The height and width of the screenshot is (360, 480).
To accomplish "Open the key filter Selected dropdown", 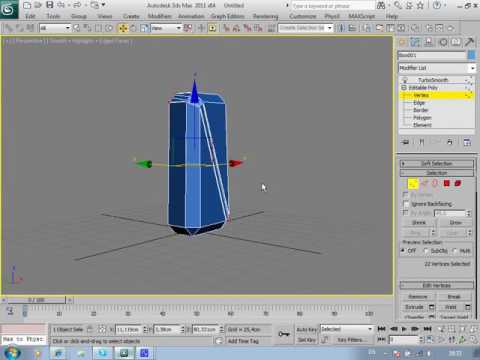I will (346, 329).
